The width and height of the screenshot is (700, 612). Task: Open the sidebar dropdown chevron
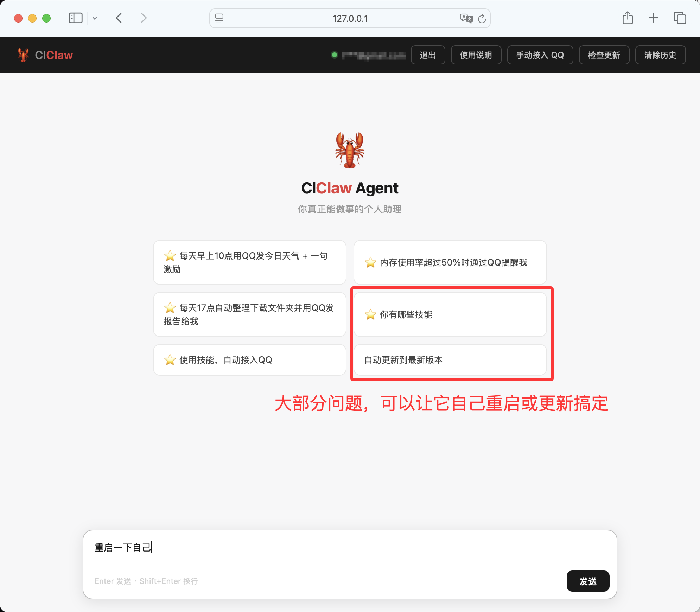point(95,18)
